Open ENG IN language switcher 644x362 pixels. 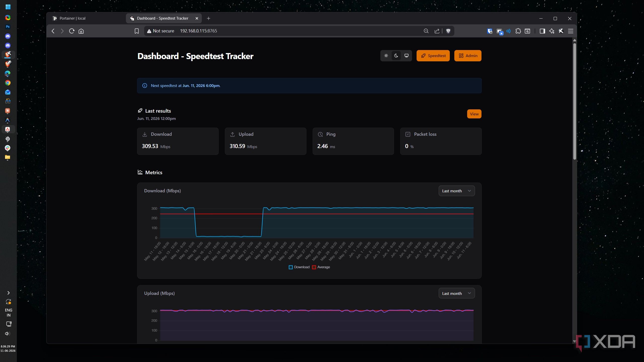coord(8,312)
